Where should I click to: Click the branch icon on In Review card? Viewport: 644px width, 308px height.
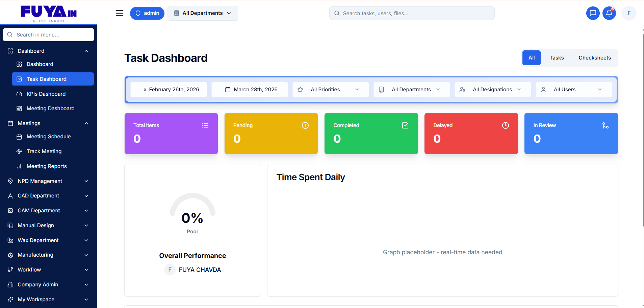point(605,125)
